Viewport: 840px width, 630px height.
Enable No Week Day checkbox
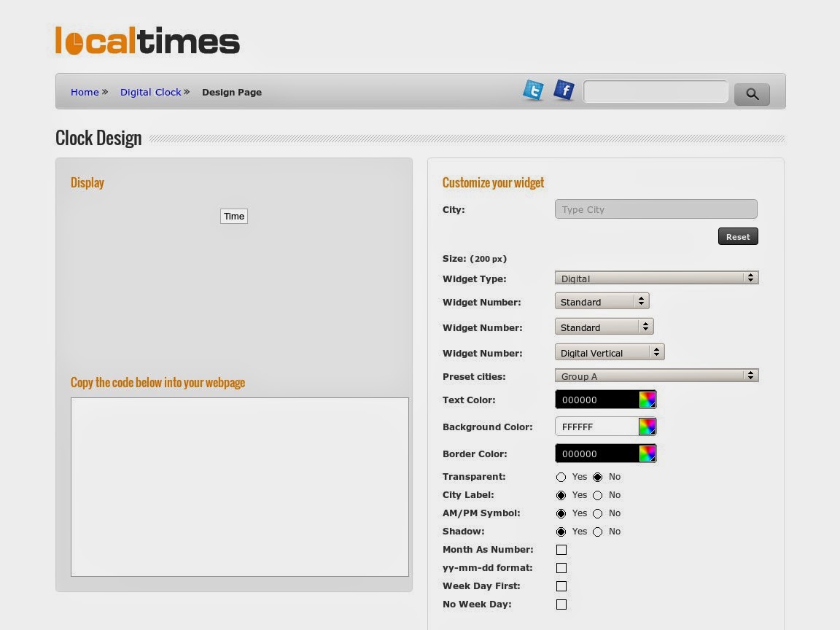point(561,604)
